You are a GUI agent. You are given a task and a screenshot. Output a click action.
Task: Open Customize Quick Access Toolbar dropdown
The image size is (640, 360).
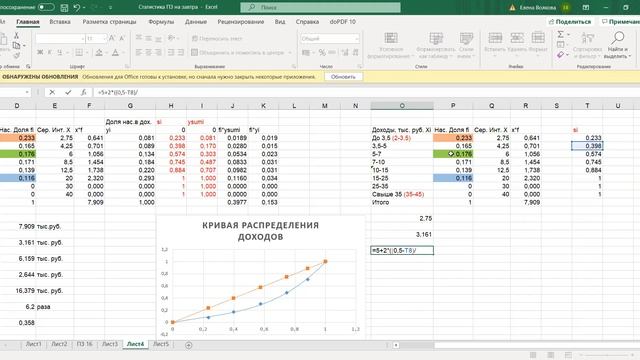[111, 7]
